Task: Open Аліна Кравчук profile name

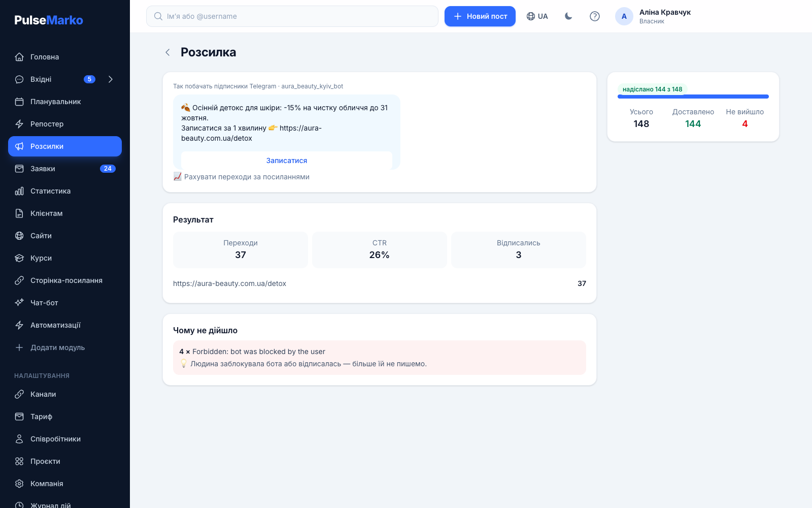Action: [665, 12]
